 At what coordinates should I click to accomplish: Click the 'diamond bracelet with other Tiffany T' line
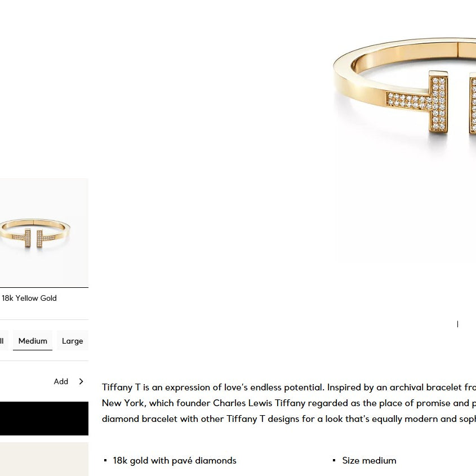coord(288,419)
